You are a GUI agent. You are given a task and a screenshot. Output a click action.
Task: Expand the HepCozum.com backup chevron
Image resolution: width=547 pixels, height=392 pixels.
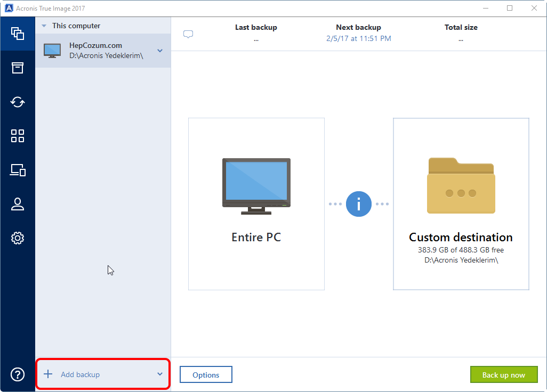point(160,51)
